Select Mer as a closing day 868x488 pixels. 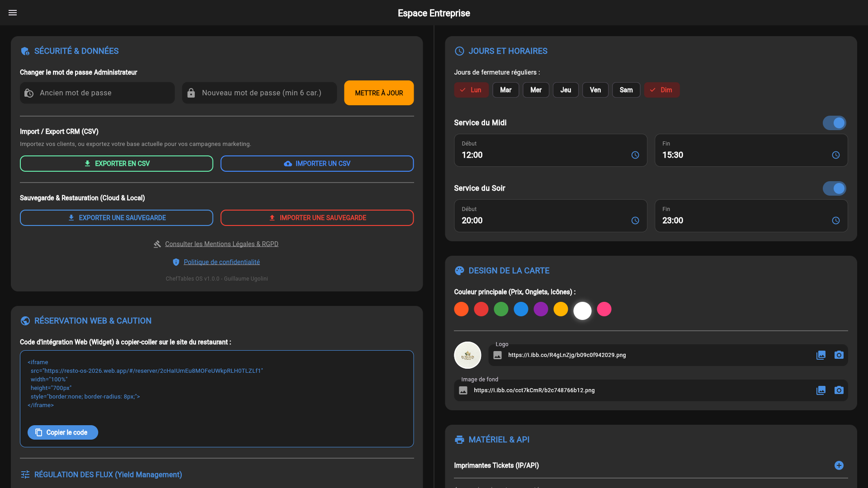pyautogui.click(x=536, y=90)
